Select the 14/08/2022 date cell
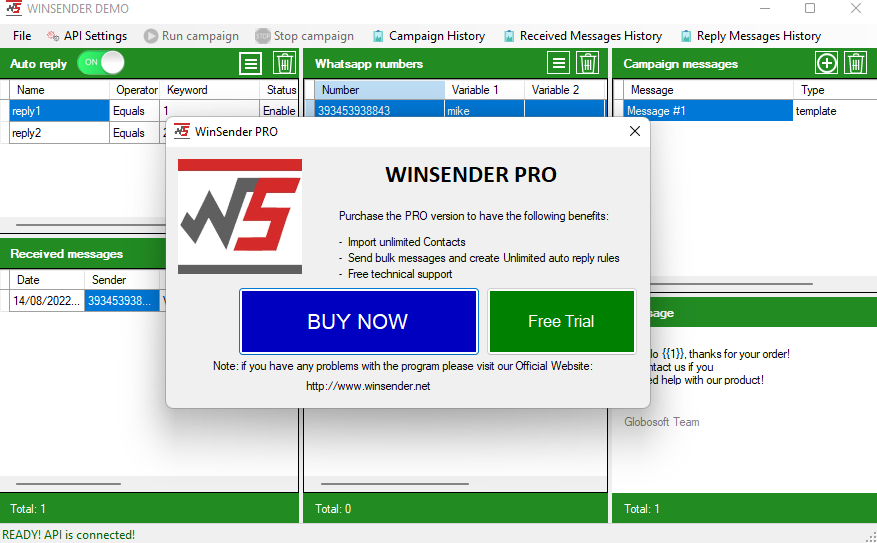 47,300
